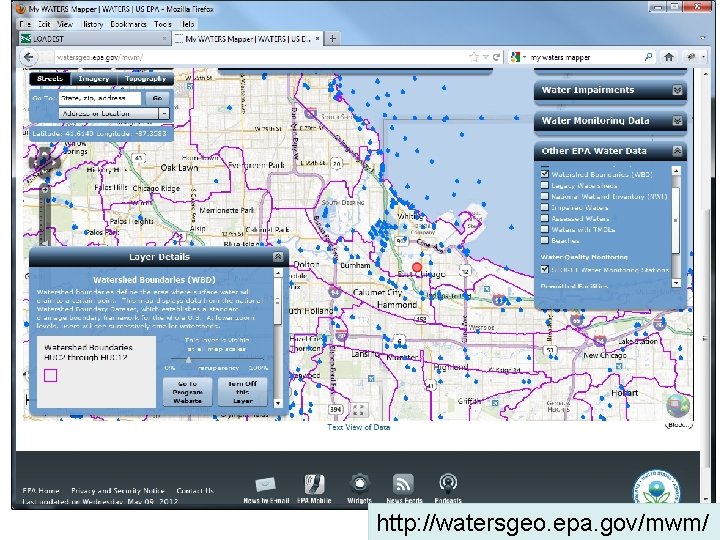
Task: Check Waters with TMDLs checkbox
Action: pos(545,229)
